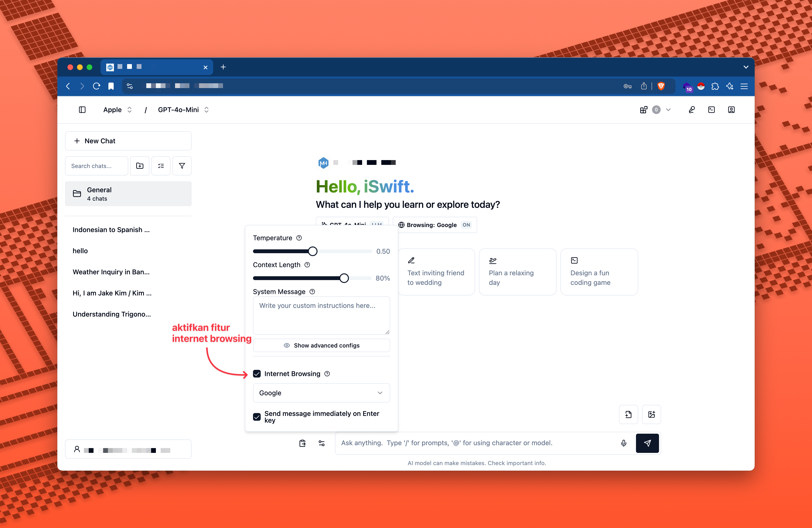This screenshot has height=528, width=812.
Task: Create a new chat folder
Action: pyautogui.click(x=140, y=166)
